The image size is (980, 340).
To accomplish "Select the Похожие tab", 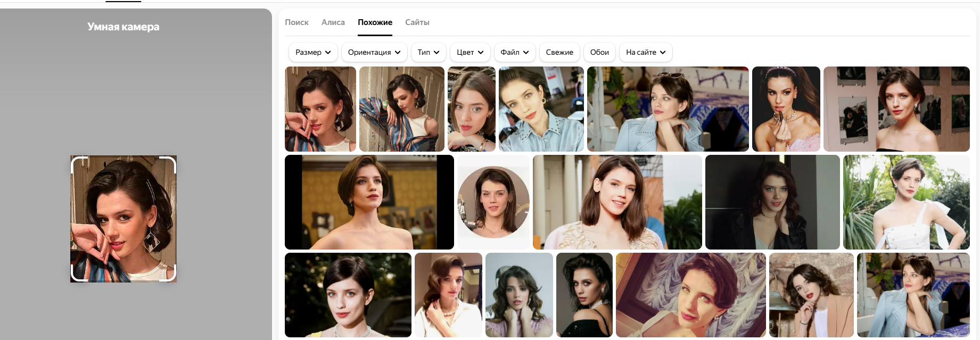I will (375, 22).
